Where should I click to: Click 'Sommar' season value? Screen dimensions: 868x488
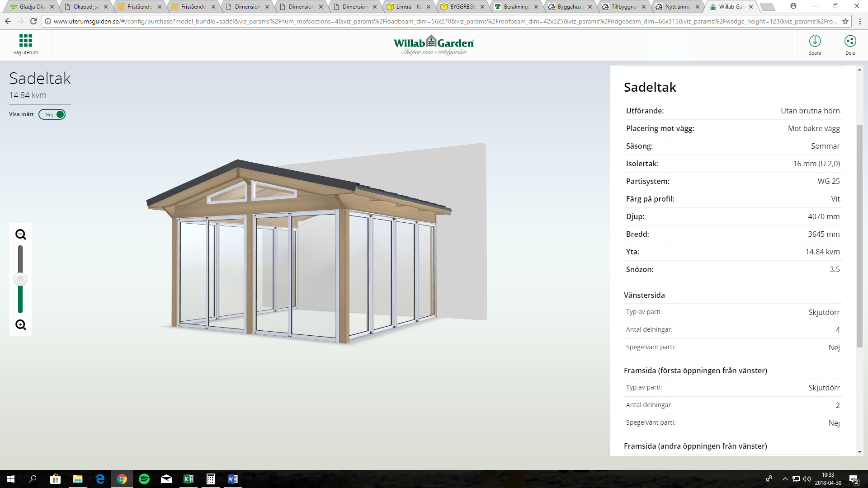(x=825, y=146)
